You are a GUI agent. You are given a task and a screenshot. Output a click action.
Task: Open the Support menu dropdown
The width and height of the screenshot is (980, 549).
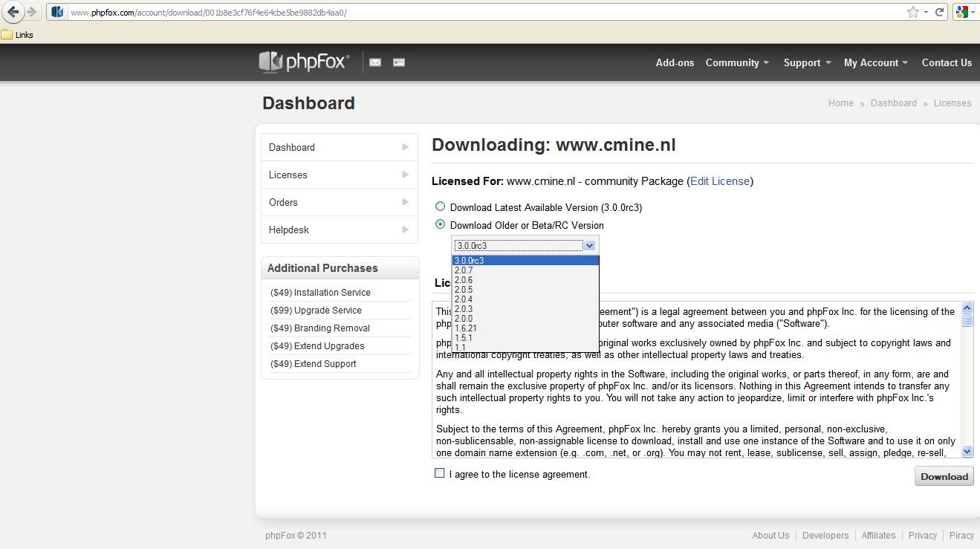[x=807, y=62]
